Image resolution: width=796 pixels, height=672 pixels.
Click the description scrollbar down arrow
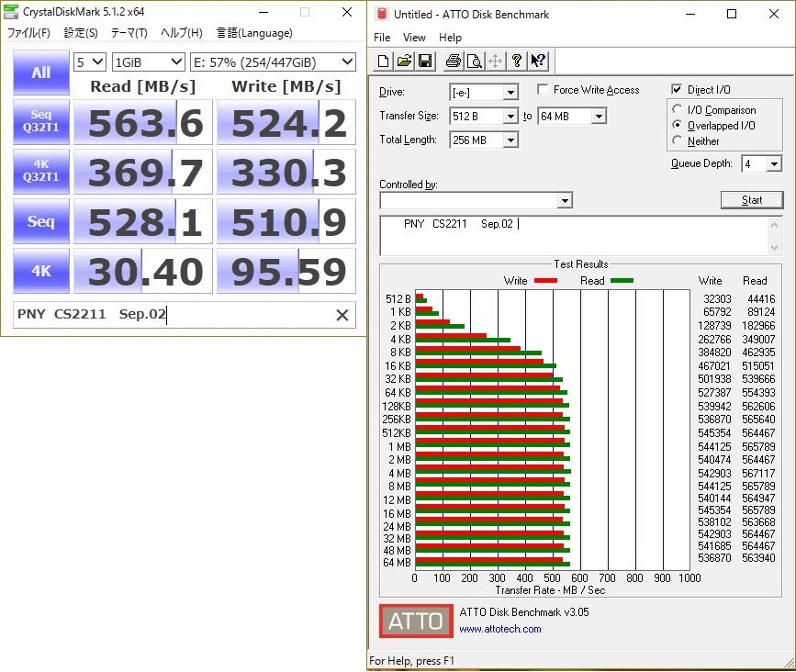774,248
